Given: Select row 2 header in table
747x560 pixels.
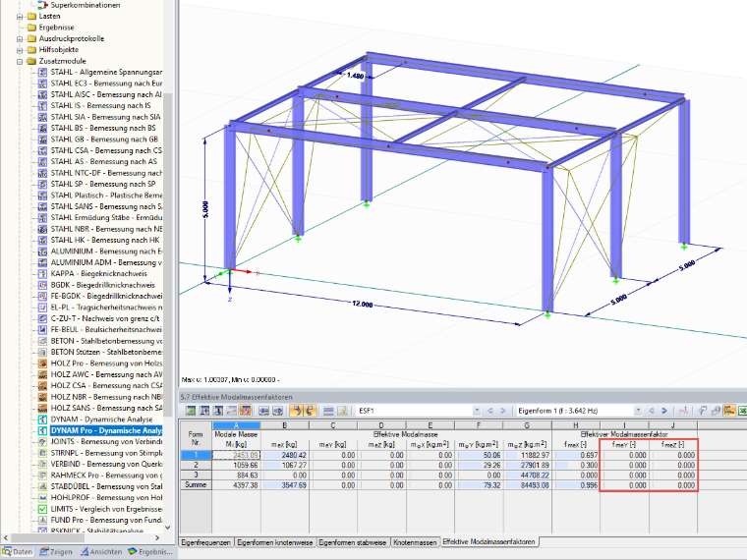Looking at the screenshot, I should coord(196,465).
